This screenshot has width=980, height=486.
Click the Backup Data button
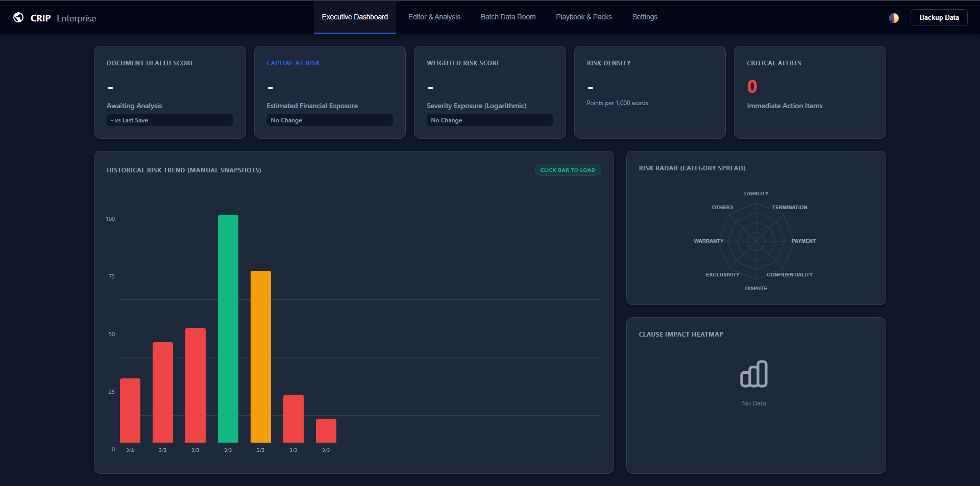pos(939,17)
